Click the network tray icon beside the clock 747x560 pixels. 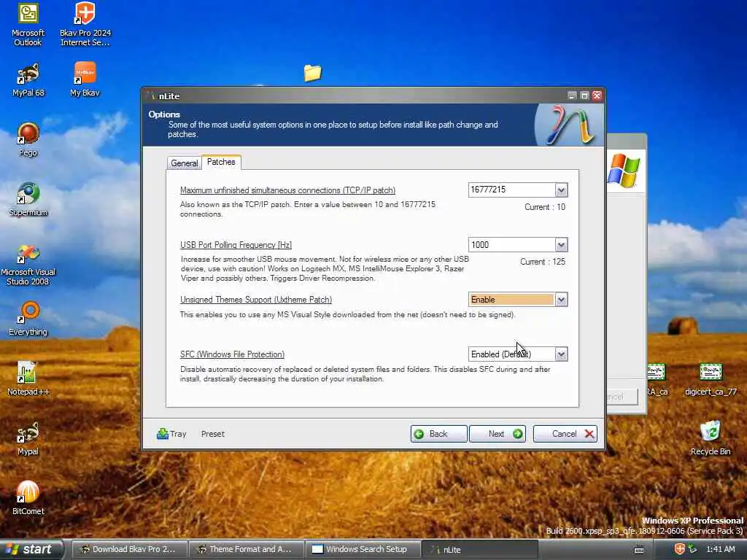(x=692, y=549)
